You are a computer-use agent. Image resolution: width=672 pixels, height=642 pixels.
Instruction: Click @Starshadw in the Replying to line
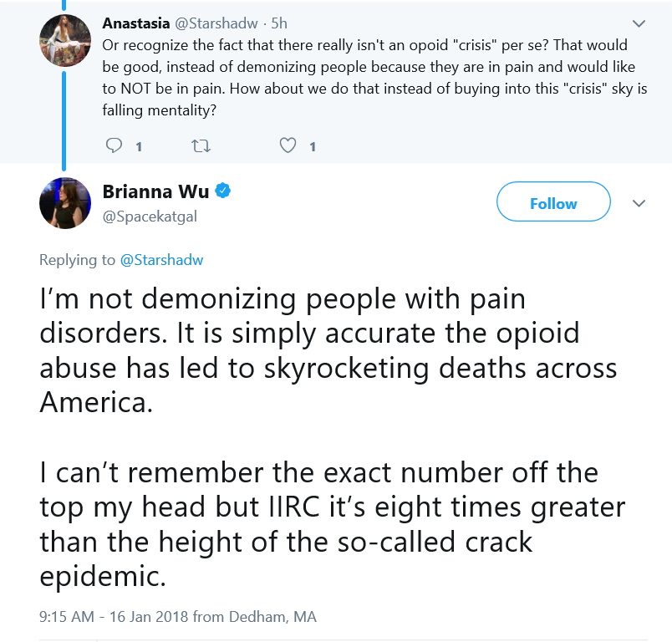point(161,260)
